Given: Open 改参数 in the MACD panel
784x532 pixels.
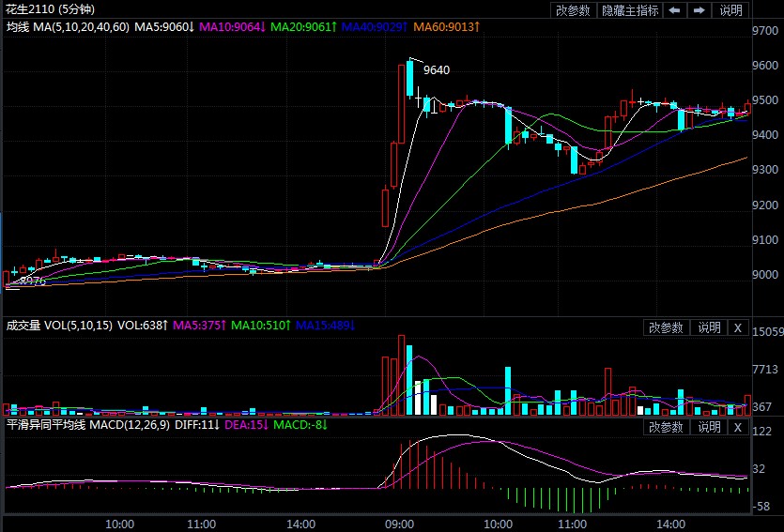Looking at the screenshot, I should 666,427.
